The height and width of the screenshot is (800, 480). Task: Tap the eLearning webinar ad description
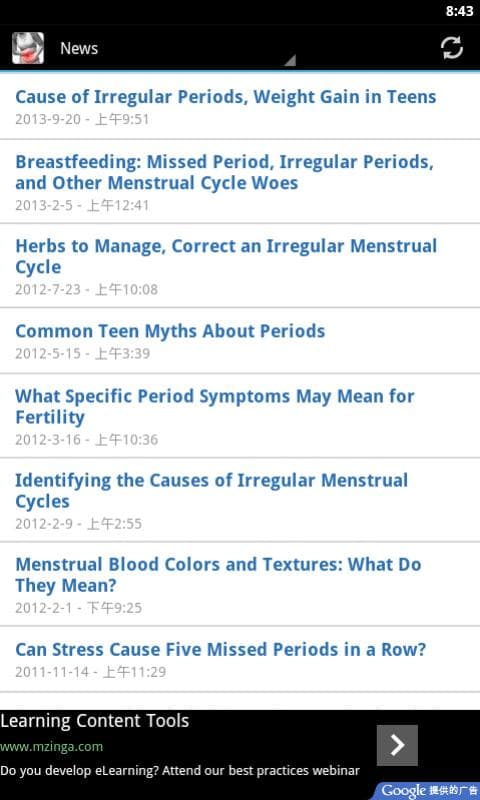[x=180, y=770]
